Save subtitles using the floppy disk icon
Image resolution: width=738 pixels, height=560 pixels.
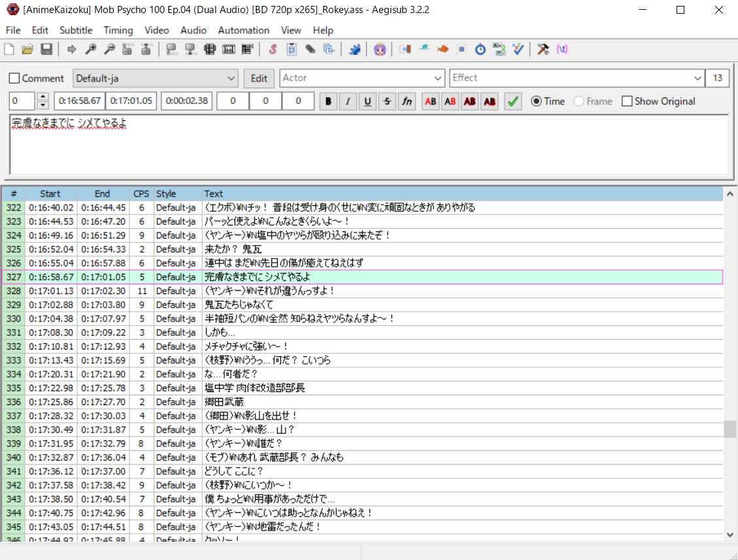[46, 49]
